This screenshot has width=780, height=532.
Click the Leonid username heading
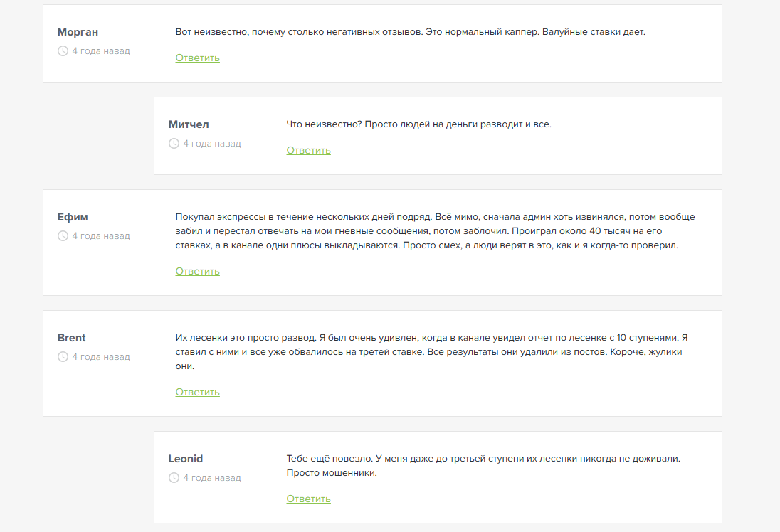[185, 459]
